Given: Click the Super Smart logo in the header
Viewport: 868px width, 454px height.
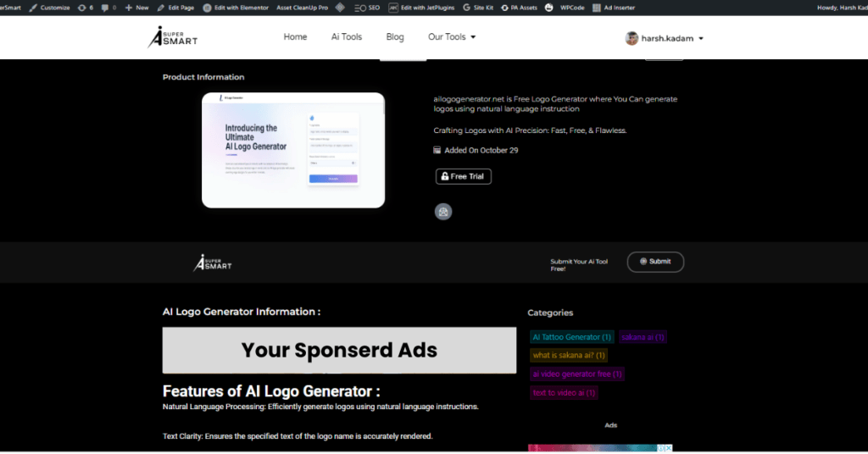Looking at the screenshot, I should (x=173, y=37).
